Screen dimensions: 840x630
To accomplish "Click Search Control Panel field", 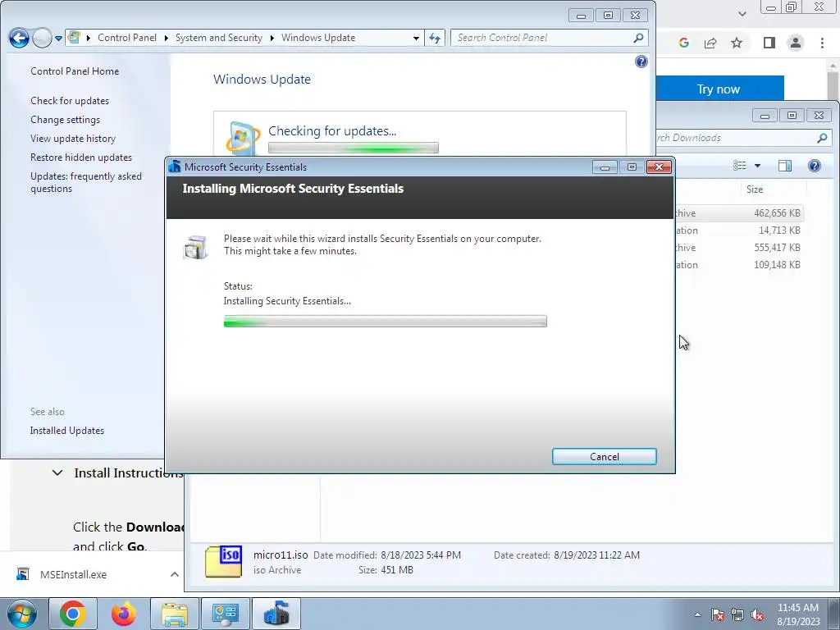I will [x=549, y=38].
